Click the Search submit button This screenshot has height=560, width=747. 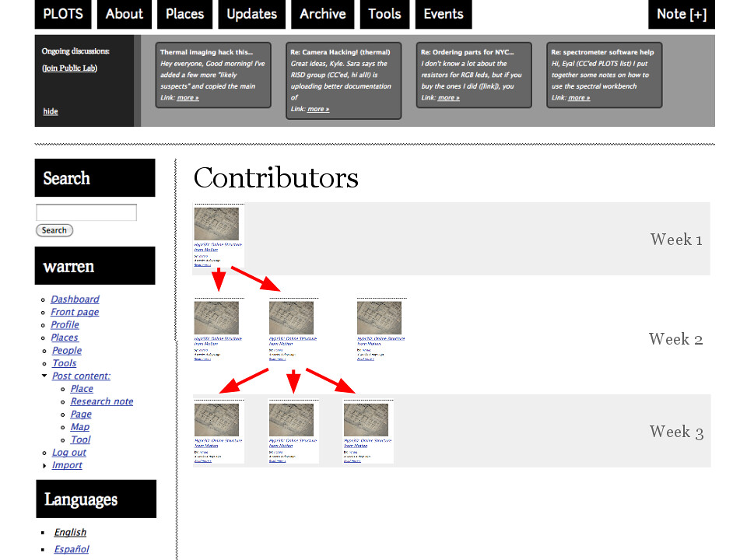click(54, 230)
